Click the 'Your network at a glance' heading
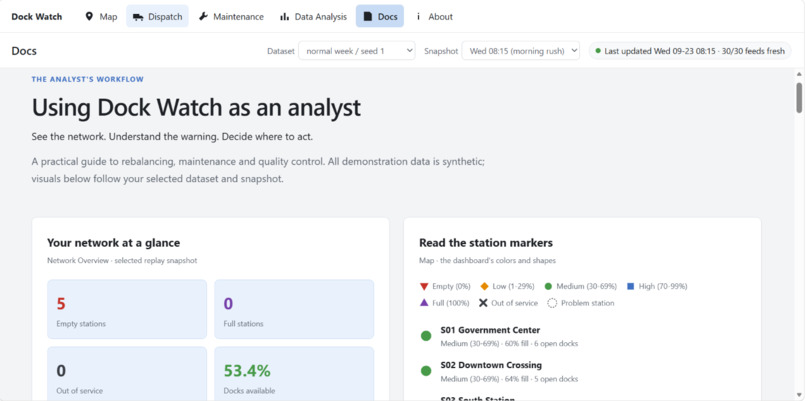This screenshot has height=401, width=806. pyautogui.click(x=114, y=243)
